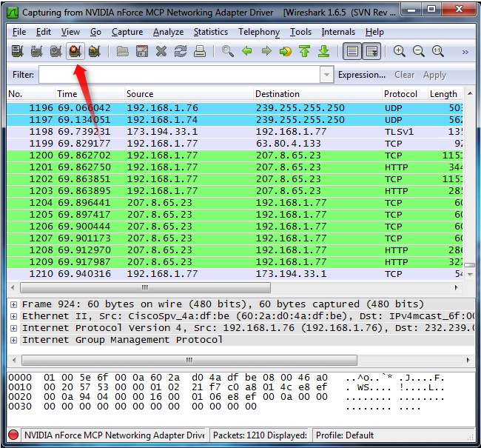Toggle packet list colorizing

click(x=352, y=52)
